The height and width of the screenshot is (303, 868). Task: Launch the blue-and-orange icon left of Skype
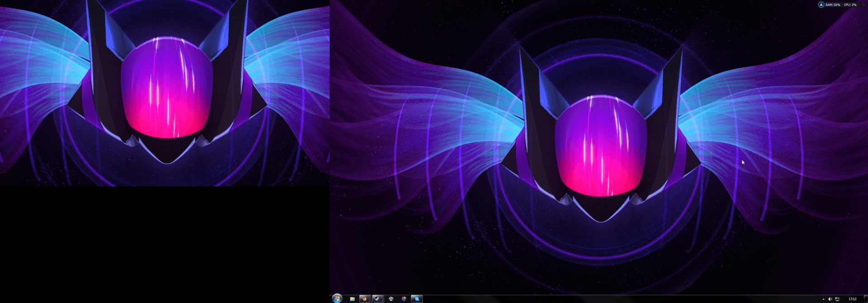[x=404, y=299]
